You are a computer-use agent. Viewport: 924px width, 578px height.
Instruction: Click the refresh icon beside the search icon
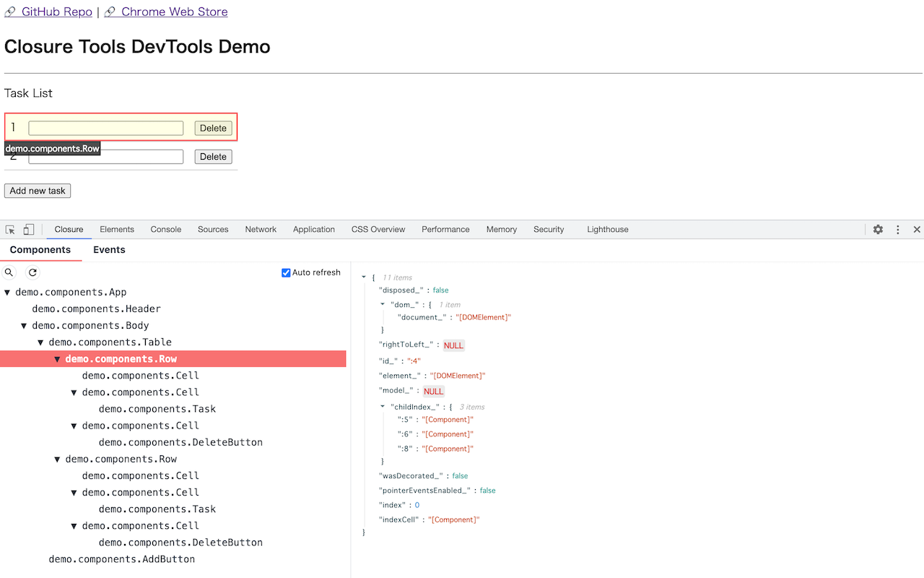tap(32, 272)
